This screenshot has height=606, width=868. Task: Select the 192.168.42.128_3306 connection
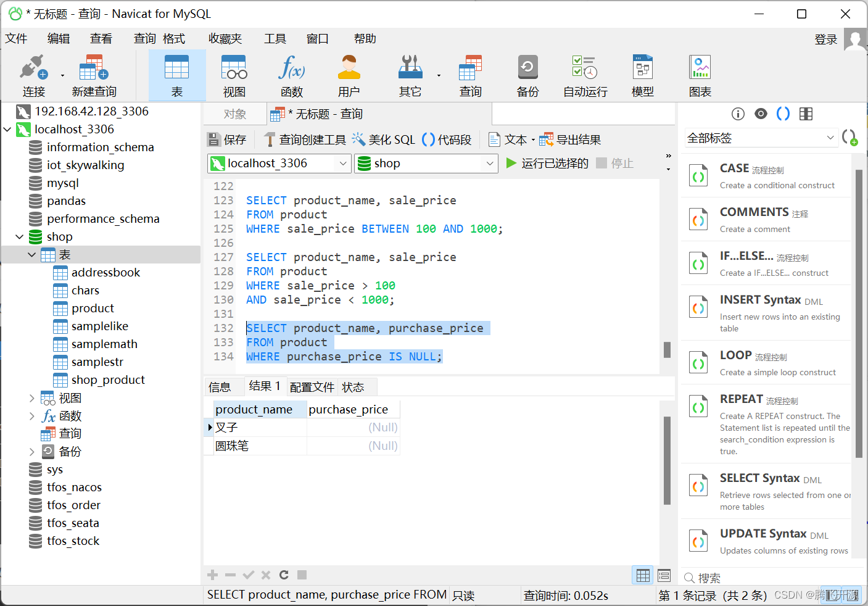tap(91, 112)
